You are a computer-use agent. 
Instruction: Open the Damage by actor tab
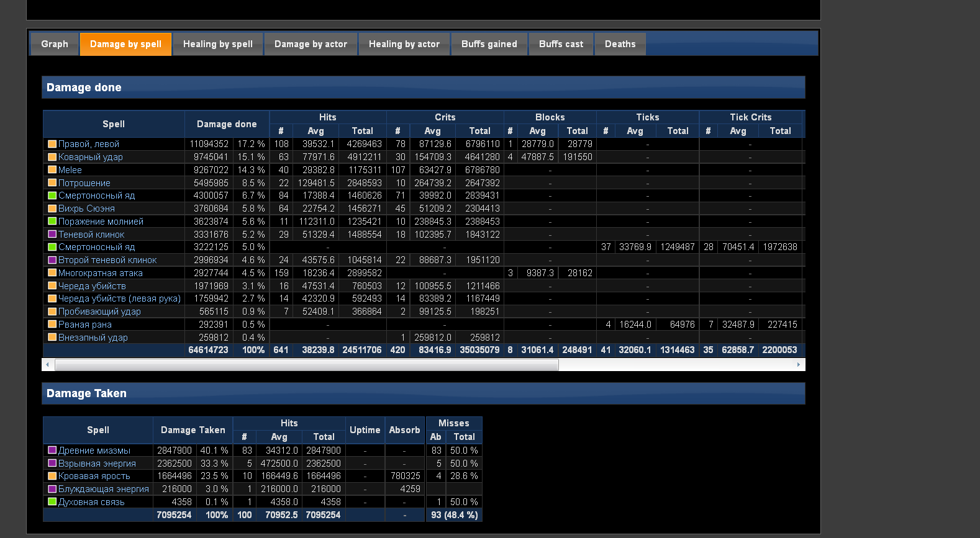click(311, 44)
